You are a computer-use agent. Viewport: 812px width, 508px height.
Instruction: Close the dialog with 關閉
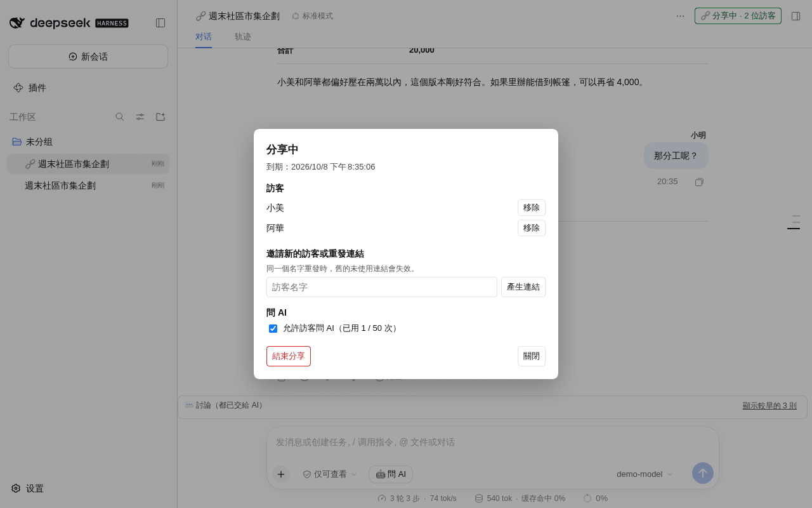pos(532,356)
